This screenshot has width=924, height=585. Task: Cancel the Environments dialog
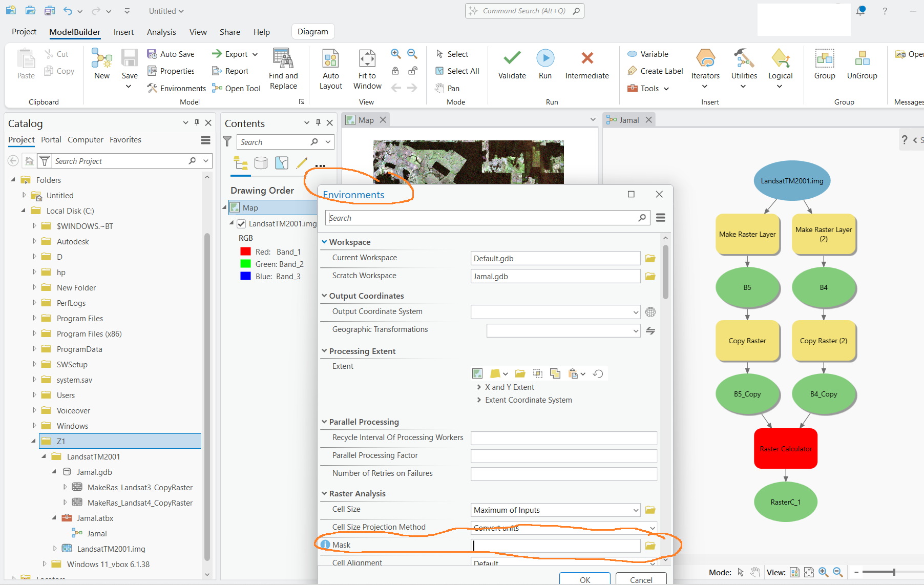641,579
